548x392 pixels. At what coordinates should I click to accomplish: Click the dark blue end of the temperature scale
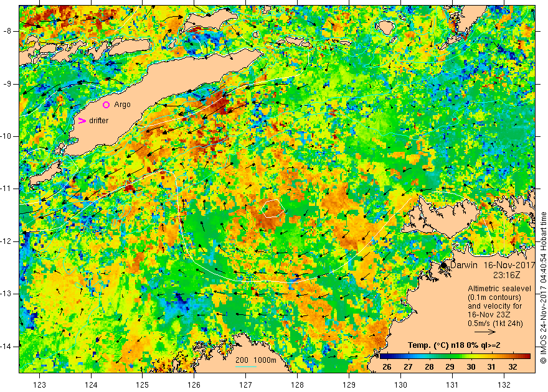coord(384,356)
